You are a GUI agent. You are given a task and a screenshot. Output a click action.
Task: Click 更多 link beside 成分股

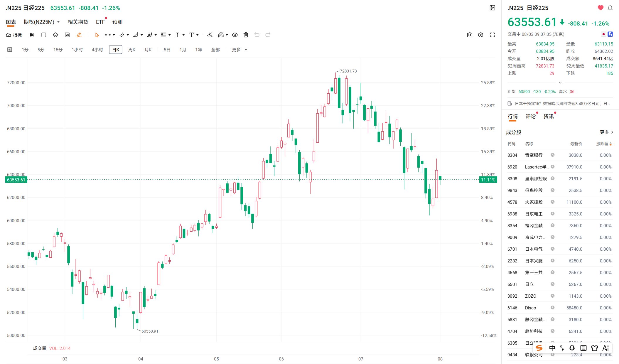[606, 132]
